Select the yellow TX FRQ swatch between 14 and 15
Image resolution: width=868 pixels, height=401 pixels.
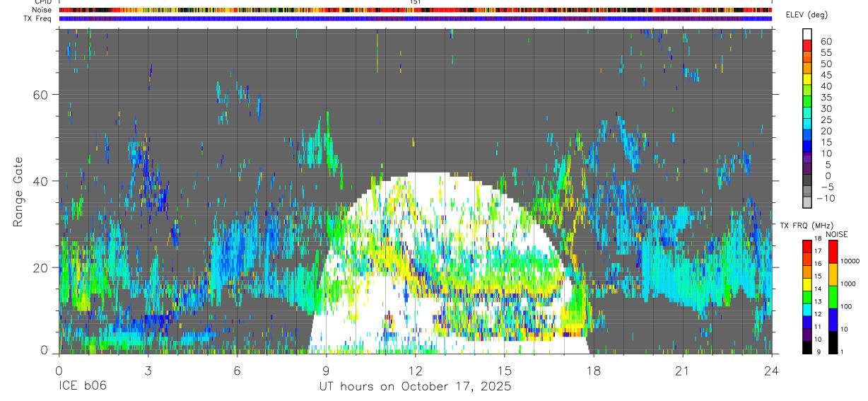(x=807, y=284)
